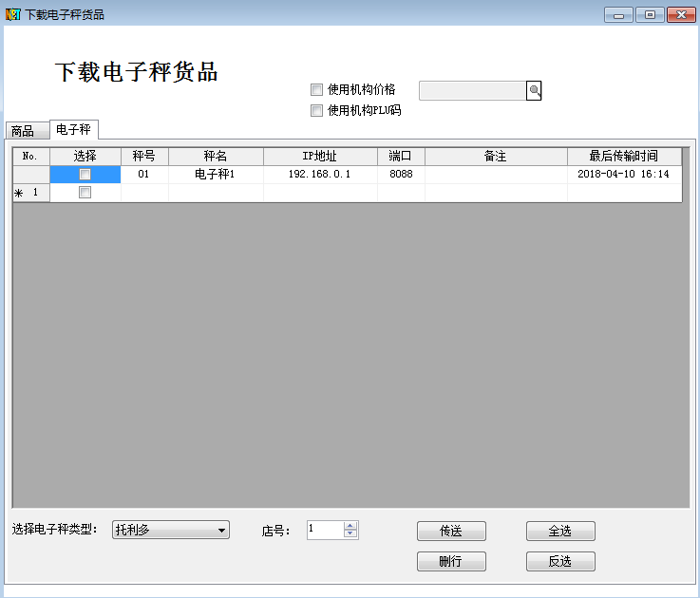The width and height of the screenshot is (700, 598).
Task: Click the 全选 button
Action: click(x=560, y=531)
